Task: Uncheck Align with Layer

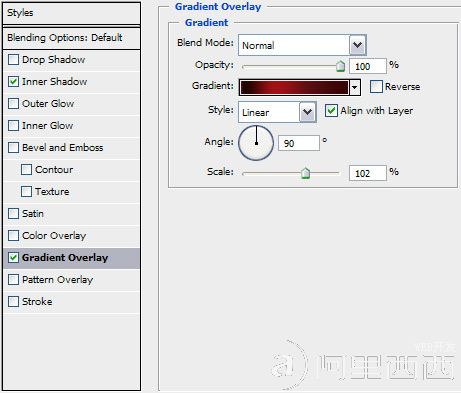Action: (x=331, y=111)
